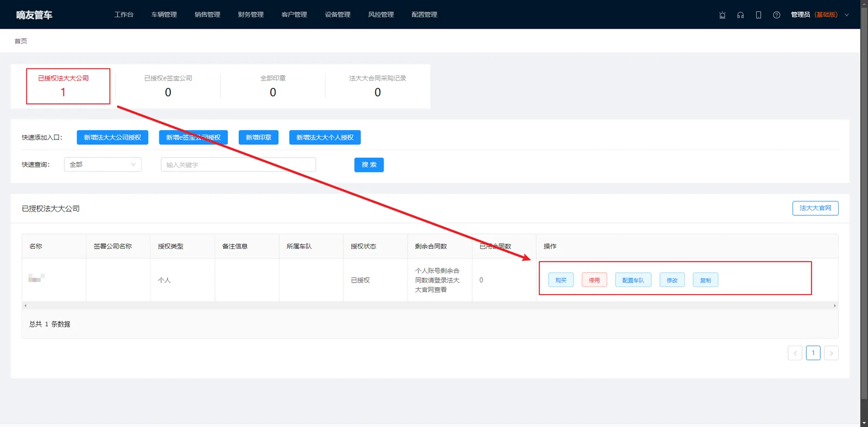The height and width of the screenshot is (427, 868).
Task: Select the 法大大合同采购记录 stat card
Action: point(378,86)
